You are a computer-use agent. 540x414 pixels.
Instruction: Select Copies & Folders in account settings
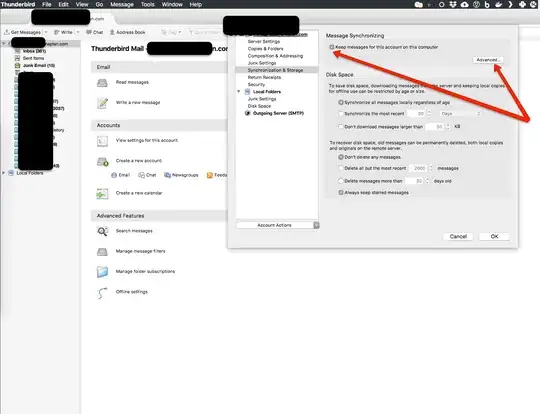266,49
